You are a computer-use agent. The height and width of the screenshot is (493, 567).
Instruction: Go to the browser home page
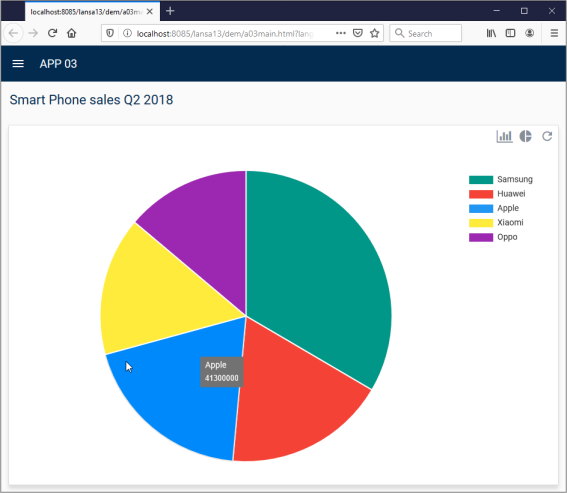pos(72,33)
